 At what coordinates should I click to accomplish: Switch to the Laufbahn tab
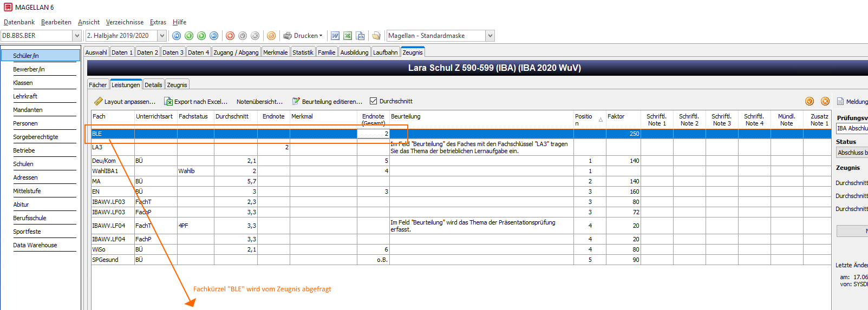[x=386, y=52]
